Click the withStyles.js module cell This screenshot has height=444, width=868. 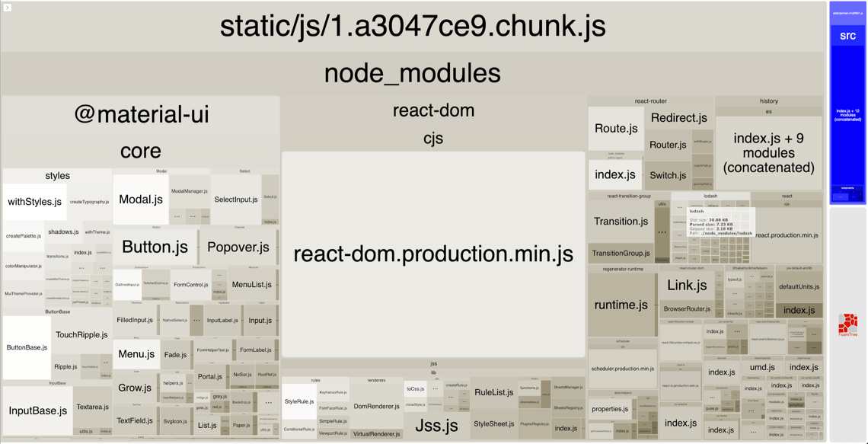(x=34, y=202)
